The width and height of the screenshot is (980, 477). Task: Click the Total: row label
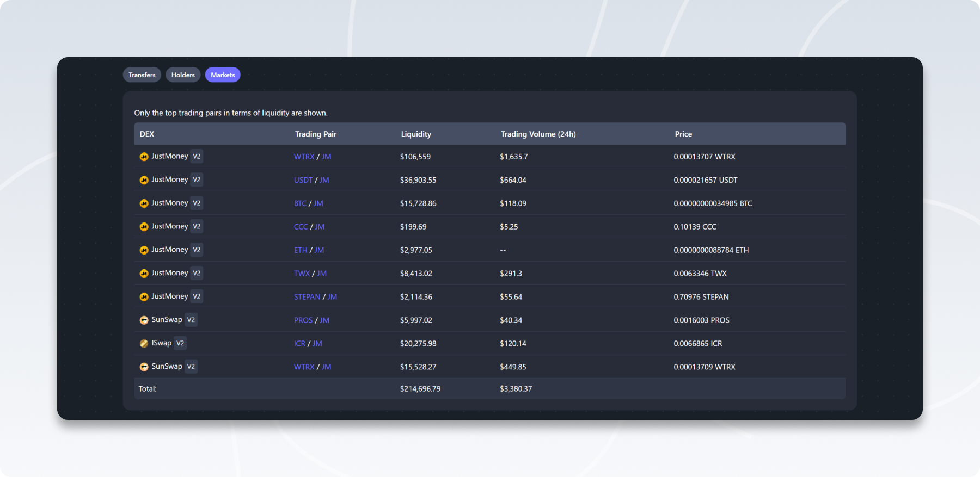[x=148, y=389]
